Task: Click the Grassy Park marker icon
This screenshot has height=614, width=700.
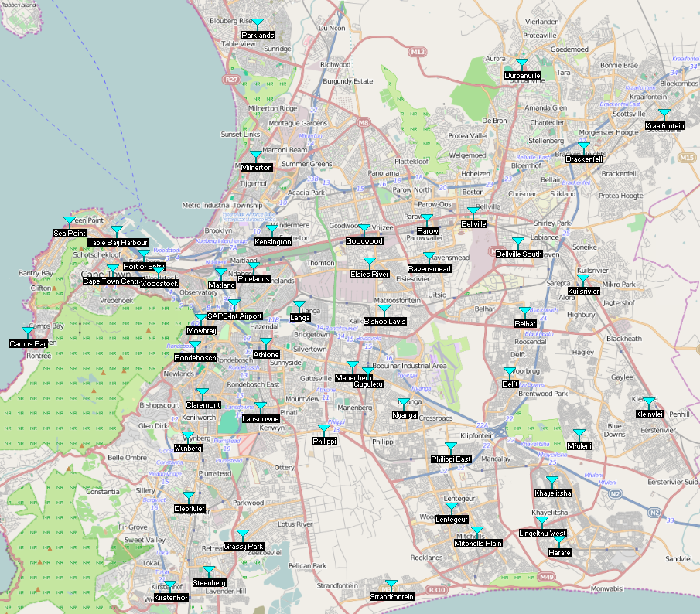Action: pos(243,535)
